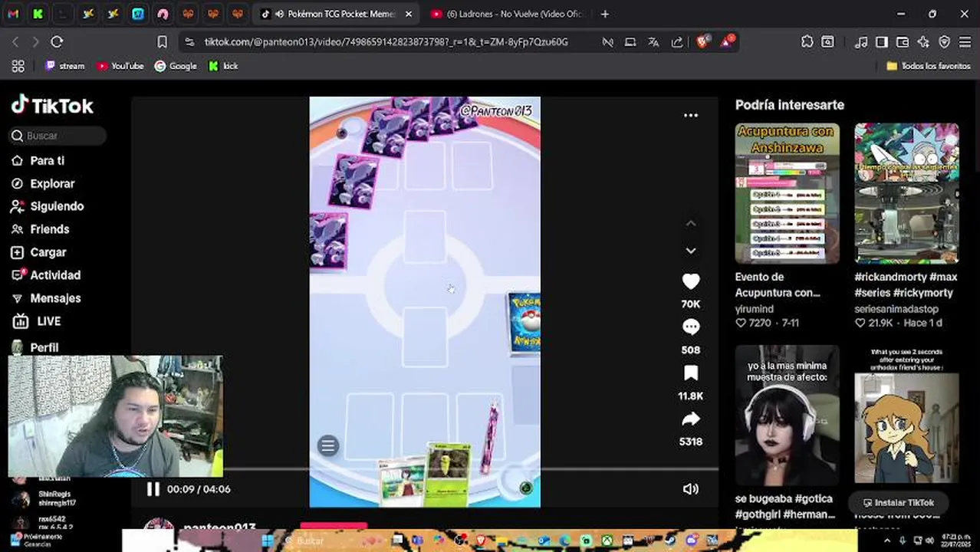This screenshot has width=980, height=552.
Task: Click the tiktok.com address bar
Action: 386,42
